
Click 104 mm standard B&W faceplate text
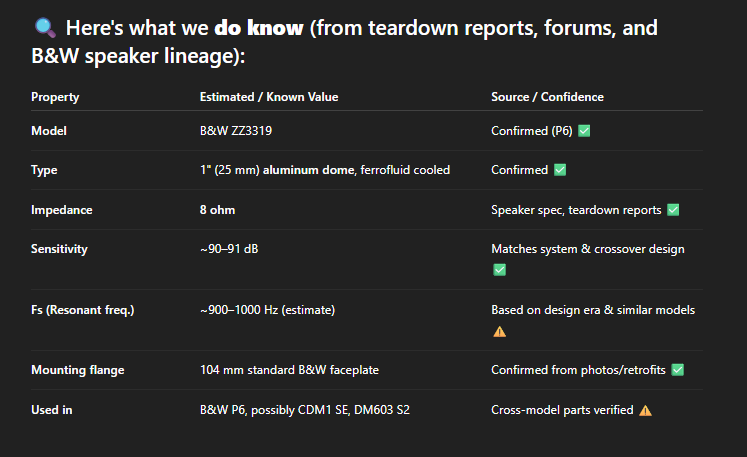point(289,370)
